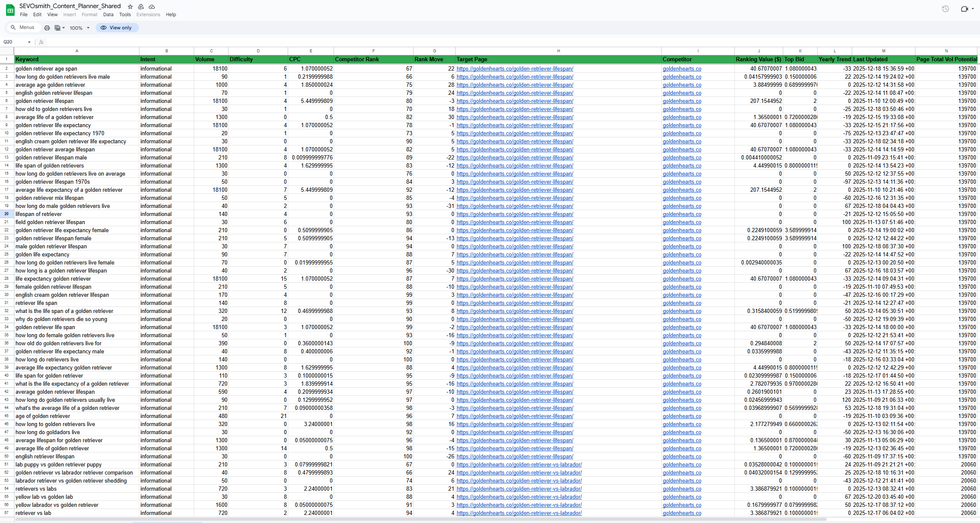Star the SEVOsmith_Content_Planner_Shared document

(x=130, y=6)
